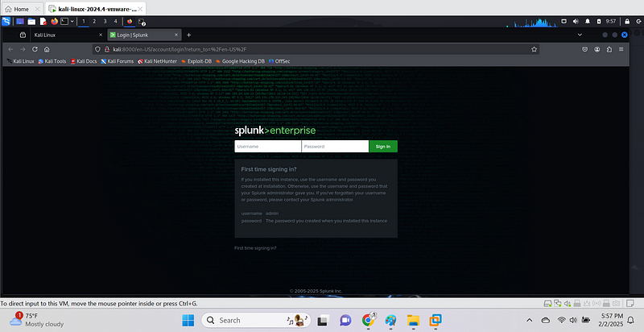
Task: Open a new browser tab
Action: click(188, 35)
